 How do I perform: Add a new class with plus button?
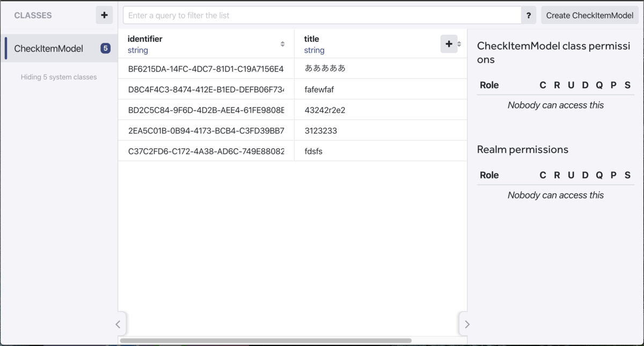click(x=104, y=15)
